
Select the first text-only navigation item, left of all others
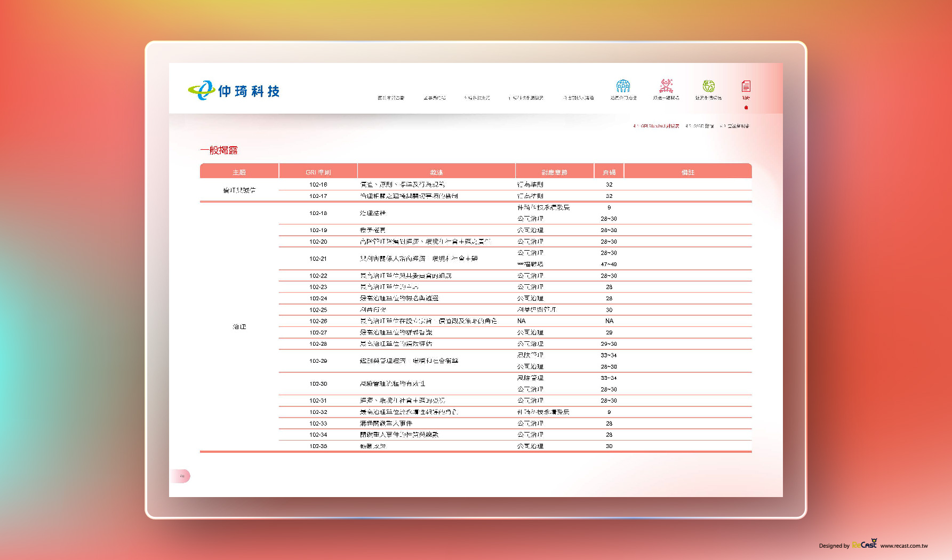[391, 98]
